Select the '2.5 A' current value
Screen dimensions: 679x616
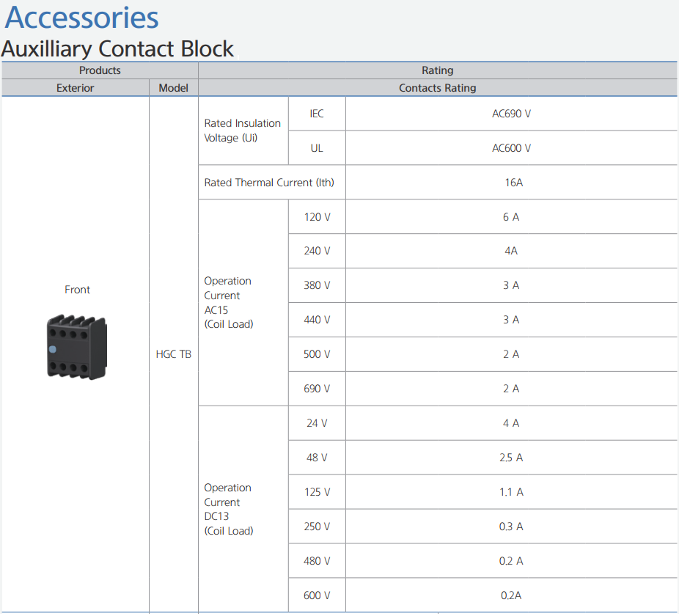point(511,458)
